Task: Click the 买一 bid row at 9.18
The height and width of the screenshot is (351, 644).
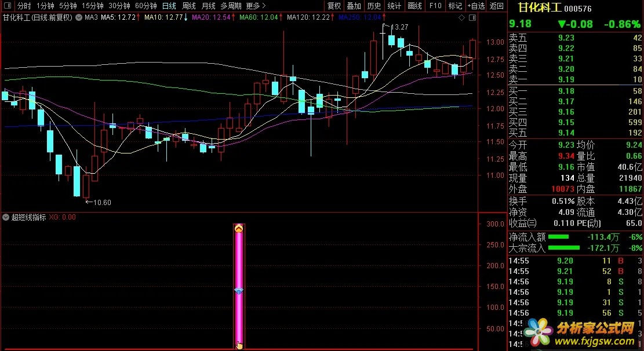Action: click(x=575, y=91)
